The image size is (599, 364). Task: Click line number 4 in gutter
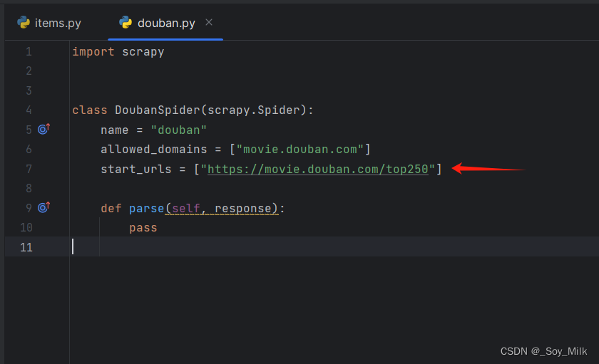[29, 110]
